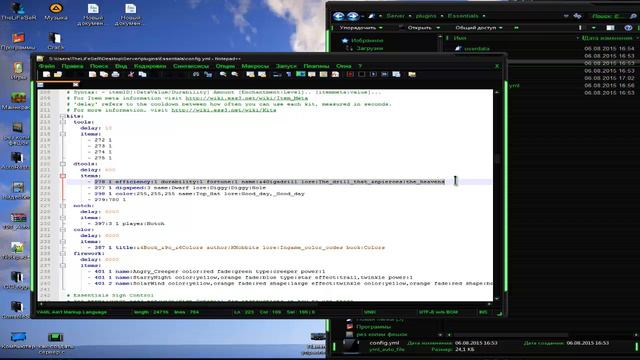640x360 pixels.
Task: Click plugins in the Explorer address breadcrumb
Action: point(426,16)
